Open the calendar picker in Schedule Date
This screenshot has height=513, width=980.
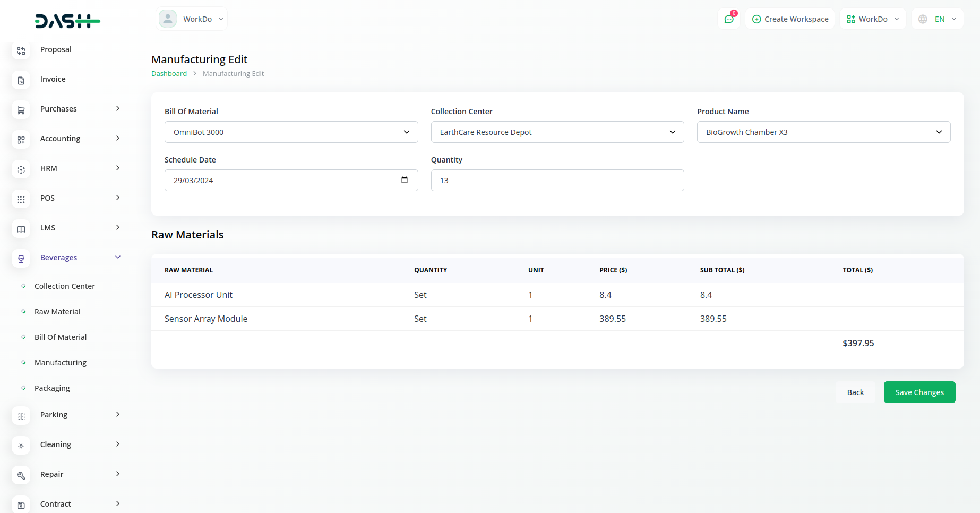click(404, 180)
